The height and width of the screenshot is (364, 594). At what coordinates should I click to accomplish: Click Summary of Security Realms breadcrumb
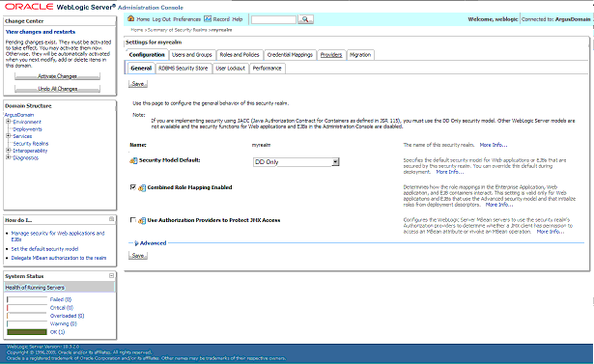(x=178, y=30)
